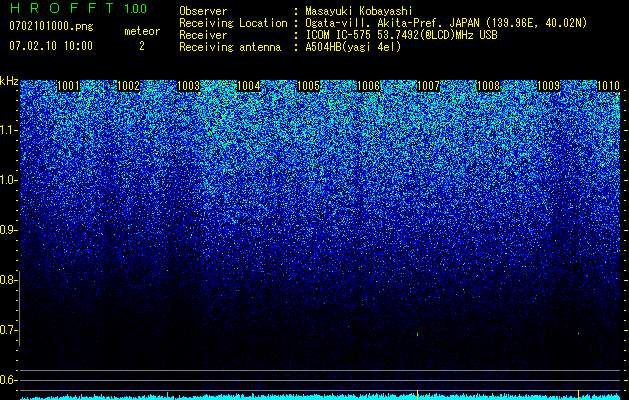Screen dimensions: 629x400
Task: Click the yellow detection tick below 1007
Action: (x=417, y=394)
